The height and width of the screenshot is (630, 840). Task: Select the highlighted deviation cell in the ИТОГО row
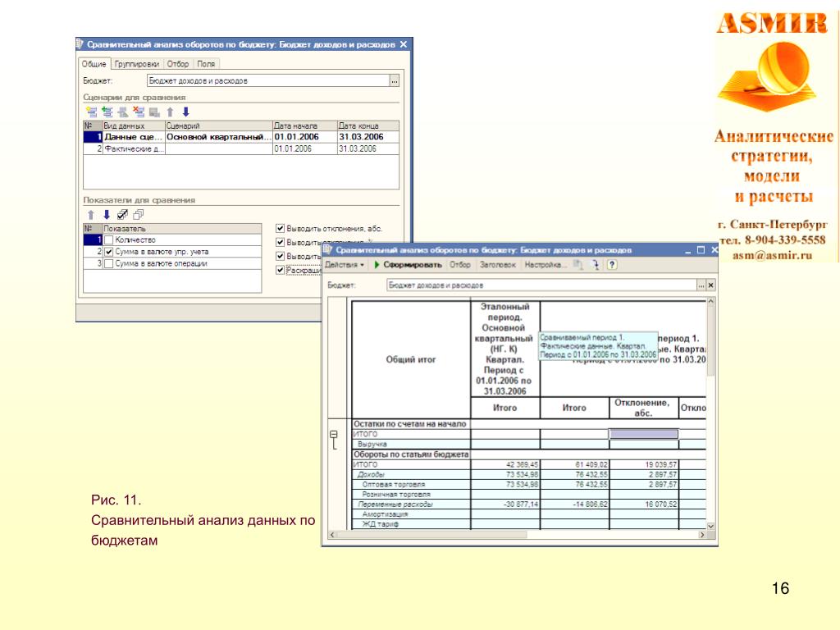[x=644, y=434]
